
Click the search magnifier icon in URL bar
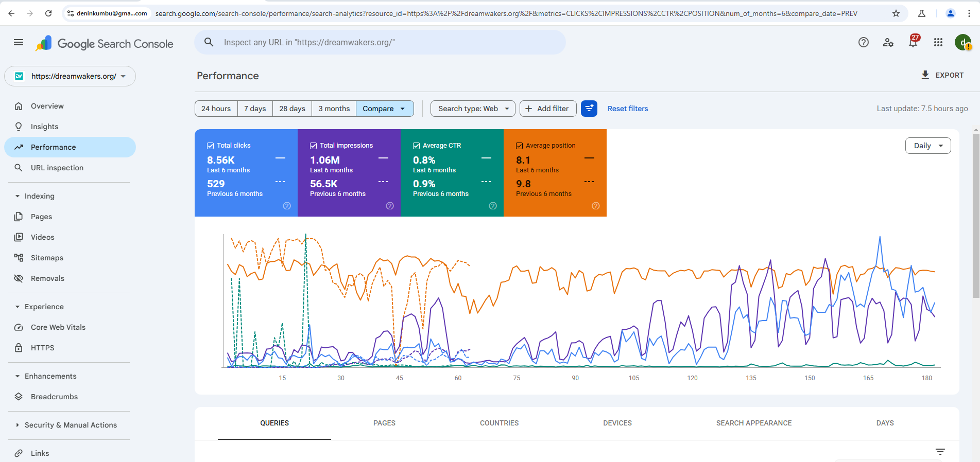tap(209, 42)
